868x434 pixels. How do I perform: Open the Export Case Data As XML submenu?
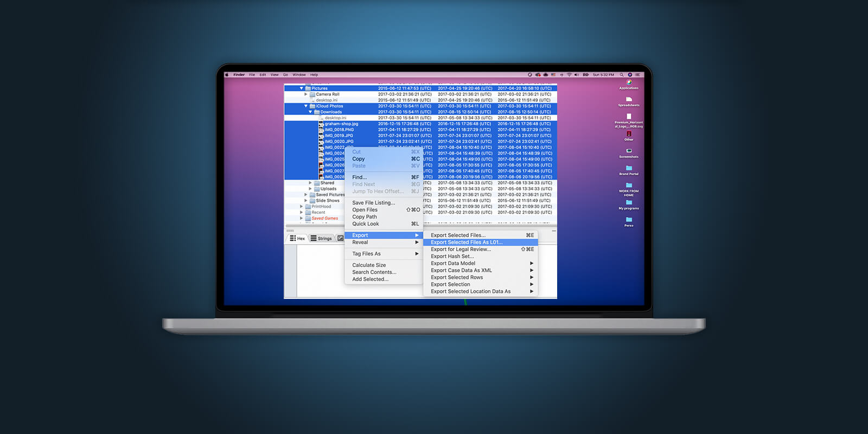(481, 270)
